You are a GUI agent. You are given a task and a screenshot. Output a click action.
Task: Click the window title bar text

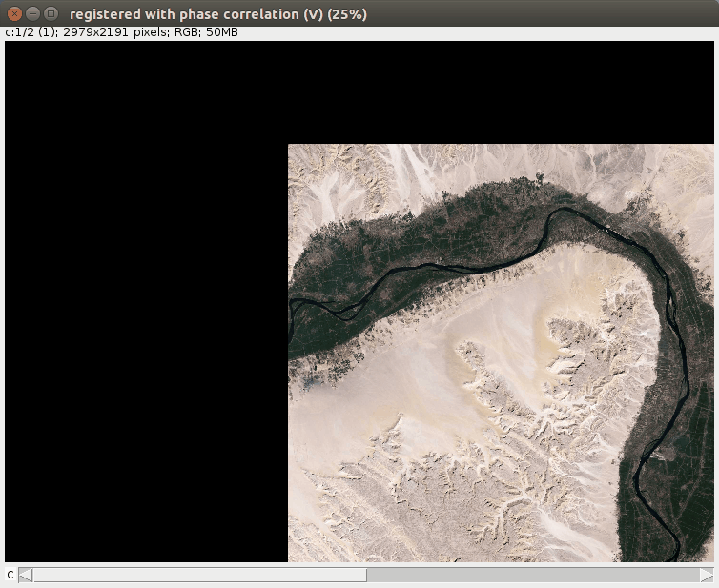click(217, 14)
